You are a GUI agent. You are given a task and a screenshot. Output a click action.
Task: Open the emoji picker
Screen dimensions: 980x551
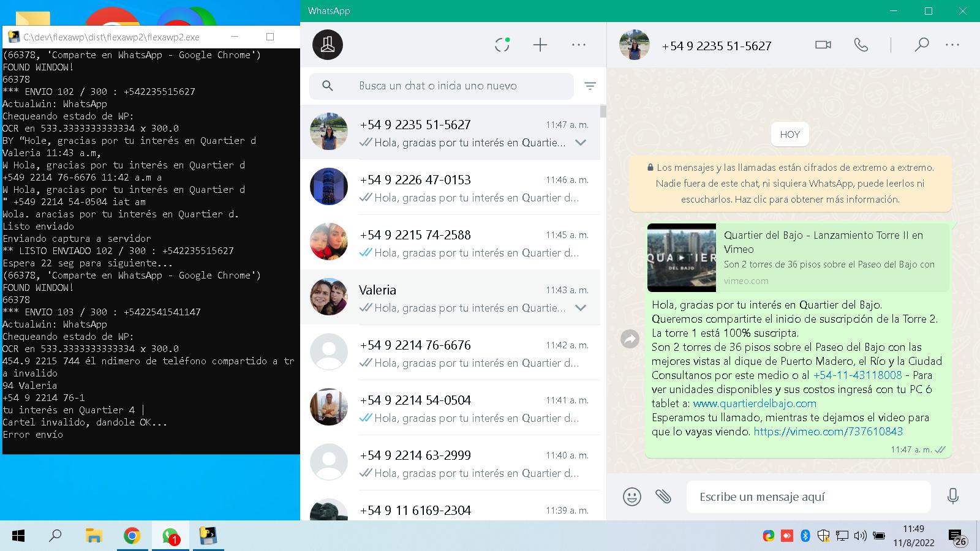[632, 497]
